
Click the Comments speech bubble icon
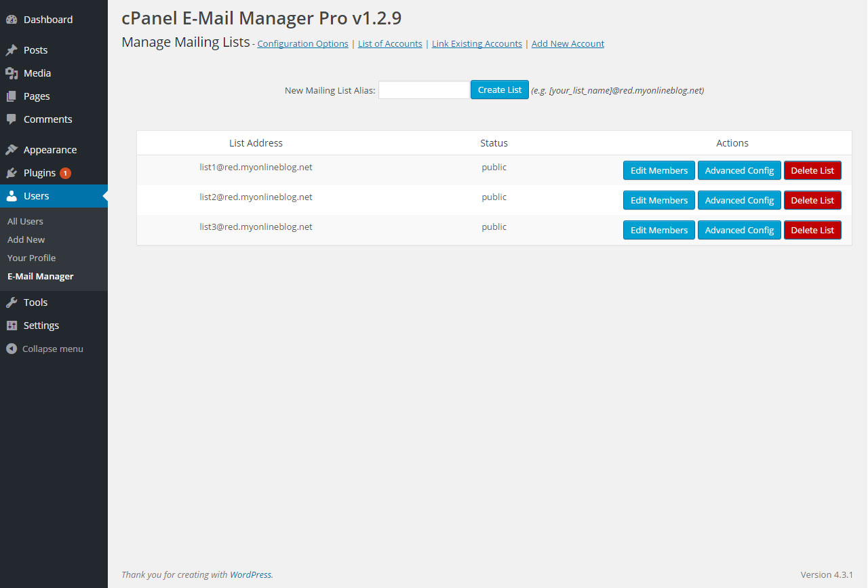tap(12, 119)
